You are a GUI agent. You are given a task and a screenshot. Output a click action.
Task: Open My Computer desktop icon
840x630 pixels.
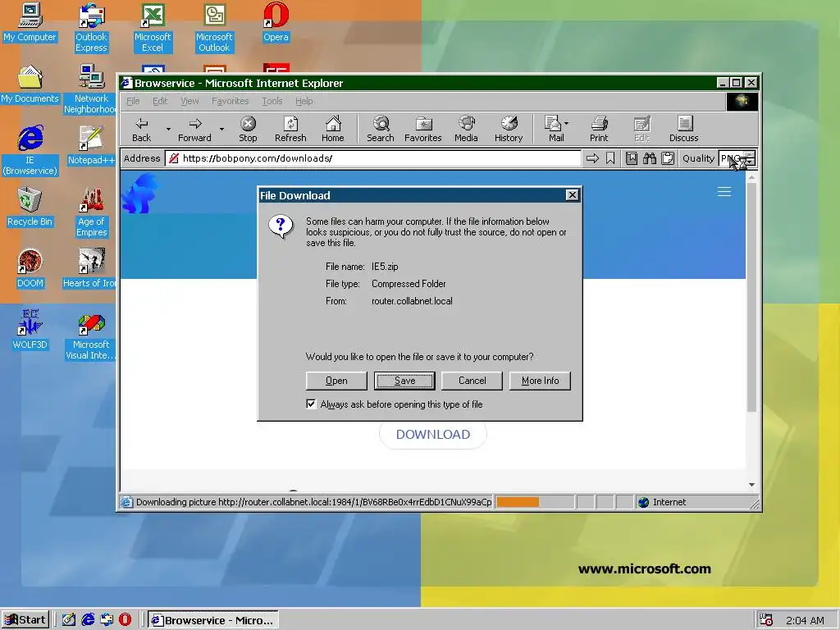pos(30,22)
